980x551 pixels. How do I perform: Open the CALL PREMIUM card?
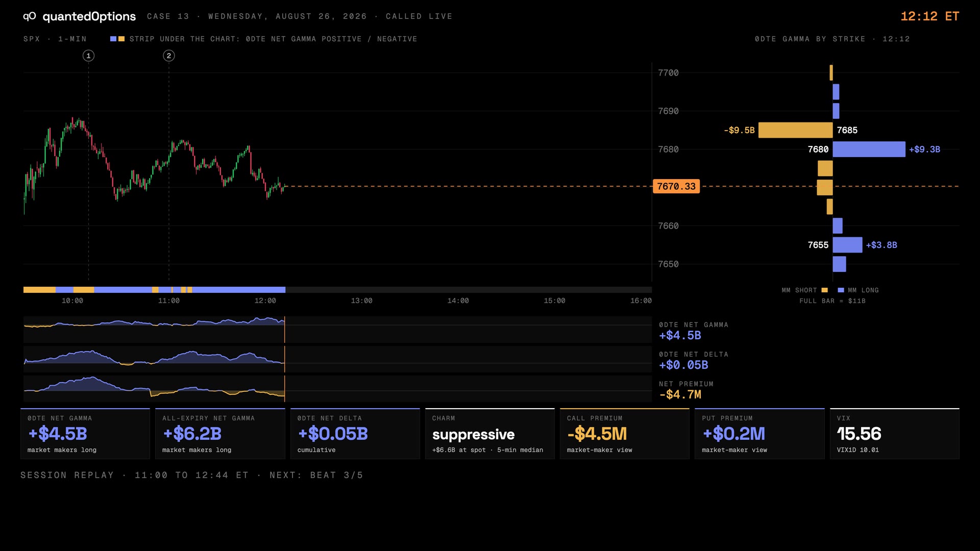[625, 434]
